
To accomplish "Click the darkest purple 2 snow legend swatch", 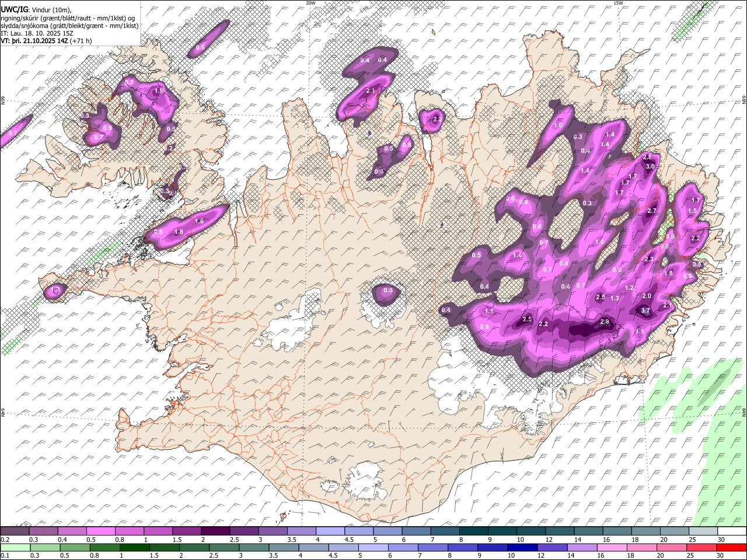I will point(215,531).
